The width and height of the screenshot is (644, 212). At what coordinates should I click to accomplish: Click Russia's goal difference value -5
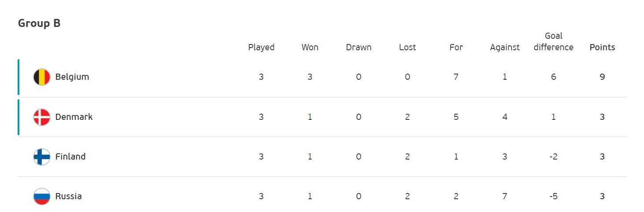(x=554, y=197)
